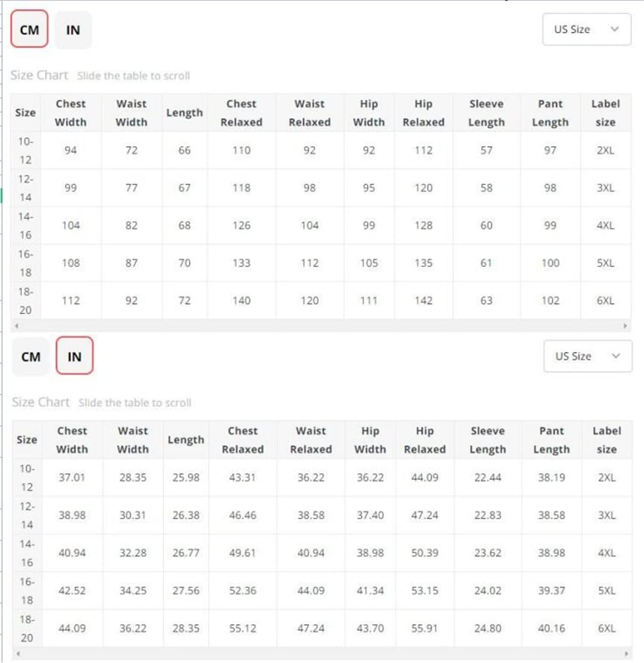Screen dimensions: 644x663
Task: Select CM unit in top size chart
Action: (x=29, y=29)
